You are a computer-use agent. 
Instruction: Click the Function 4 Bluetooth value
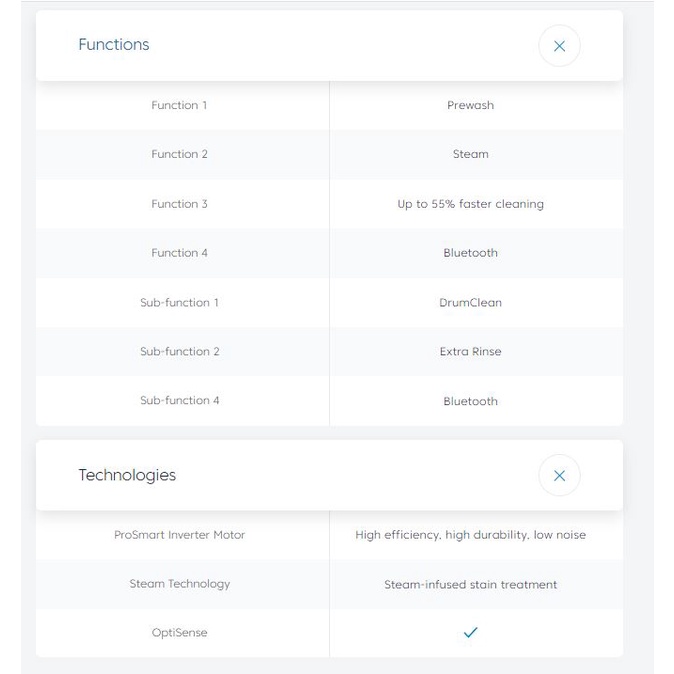click(470, 253)
